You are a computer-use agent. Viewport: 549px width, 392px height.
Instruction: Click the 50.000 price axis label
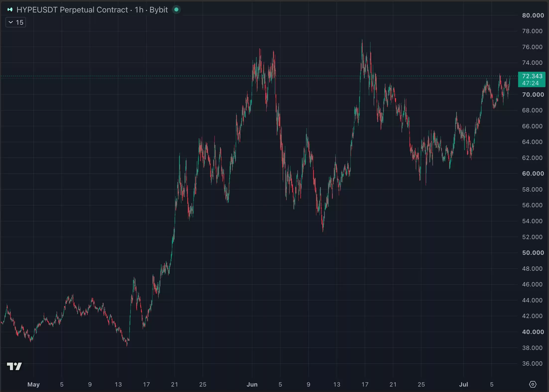(533, 253)
